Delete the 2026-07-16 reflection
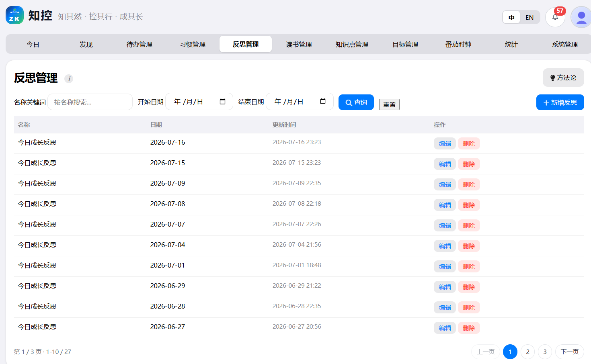 click(x=469, y=143)
